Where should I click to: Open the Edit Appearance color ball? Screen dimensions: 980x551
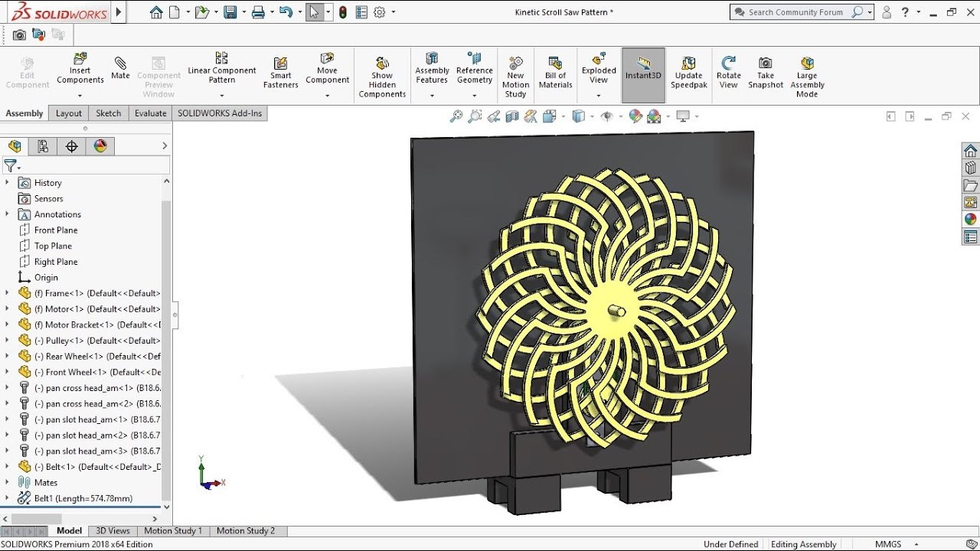point(635,116)
